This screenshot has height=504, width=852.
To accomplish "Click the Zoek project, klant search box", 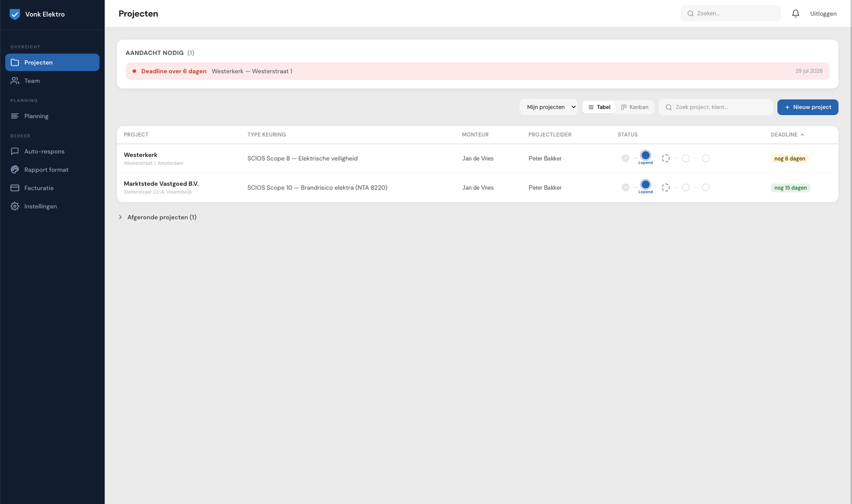I will coord(716,107).
